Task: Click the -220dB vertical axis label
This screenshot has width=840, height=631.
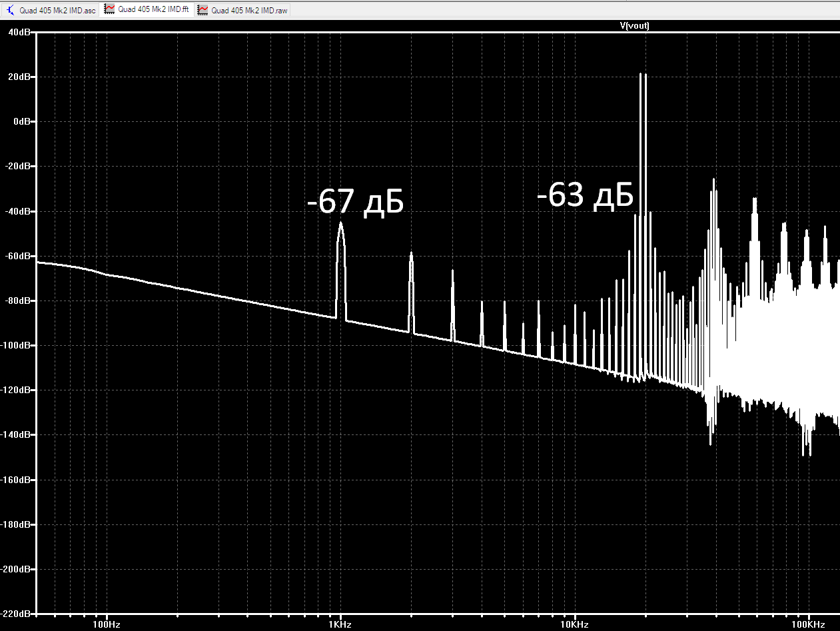Action: 16,614
